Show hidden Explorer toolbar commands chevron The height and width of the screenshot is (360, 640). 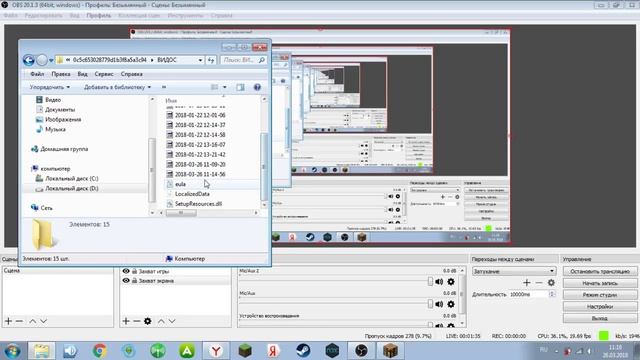[164, 87]
